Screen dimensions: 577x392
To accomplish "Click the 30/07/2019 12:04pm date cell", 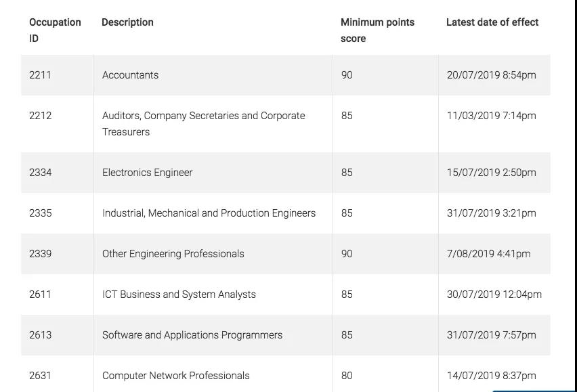I will [x=494, y=295].
